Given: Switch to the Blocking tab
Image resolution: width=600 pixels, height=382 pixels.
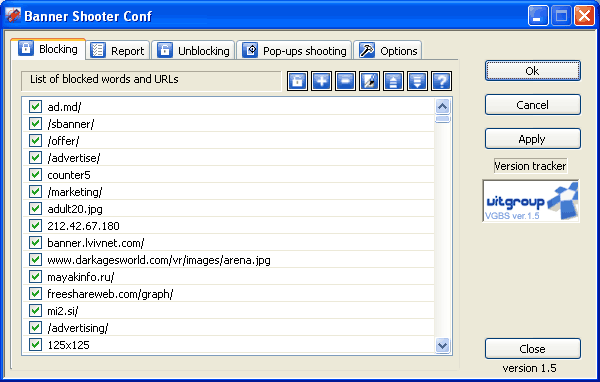Looking at the screenshot, I should pyautogui.click(x=48, y=49).
